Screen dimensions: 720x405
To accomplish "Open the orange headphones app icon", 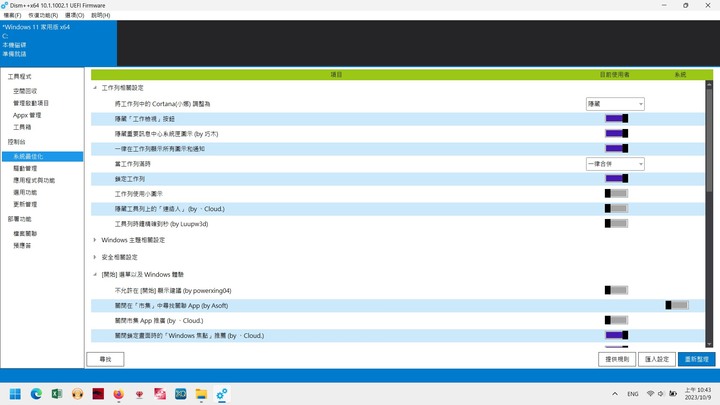I will [x=77, y=394].
